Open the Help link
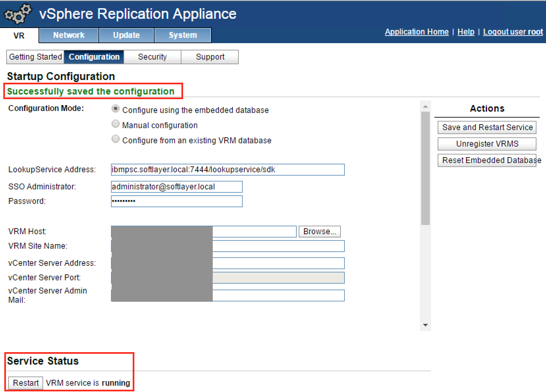The image size is (546, 392). [466, 32]
